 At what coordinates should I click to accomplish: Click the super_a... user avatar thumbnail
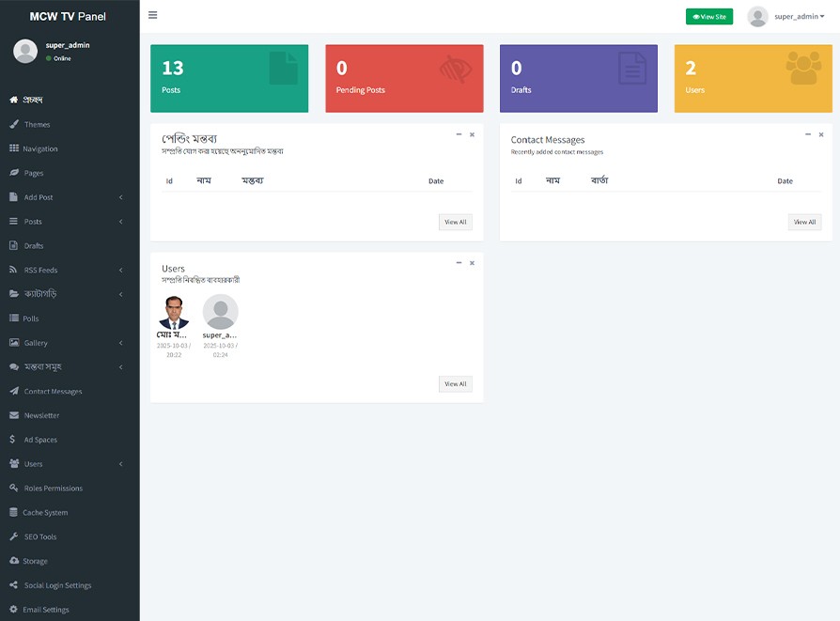(x=221, y=312)
